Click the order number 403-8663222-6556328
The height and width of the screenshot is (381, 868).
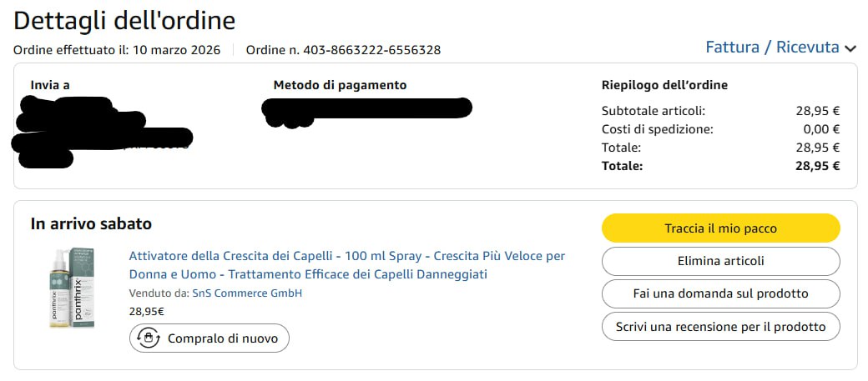(371, 50)
